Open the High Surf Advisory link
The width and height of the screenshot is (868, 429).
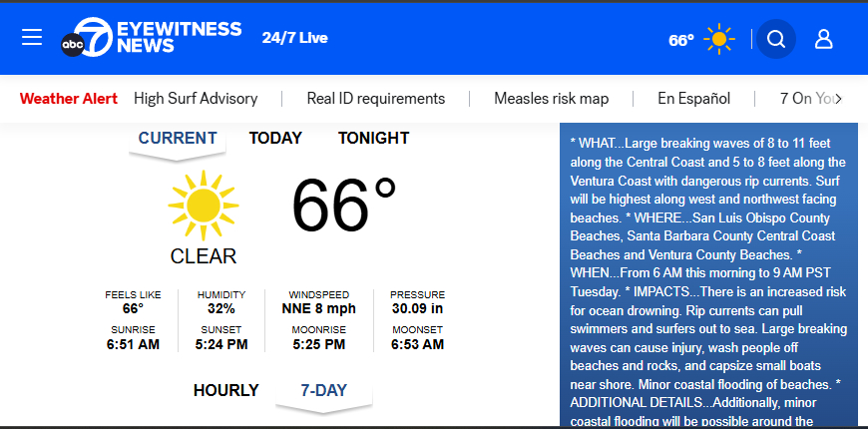click(196, 98)
